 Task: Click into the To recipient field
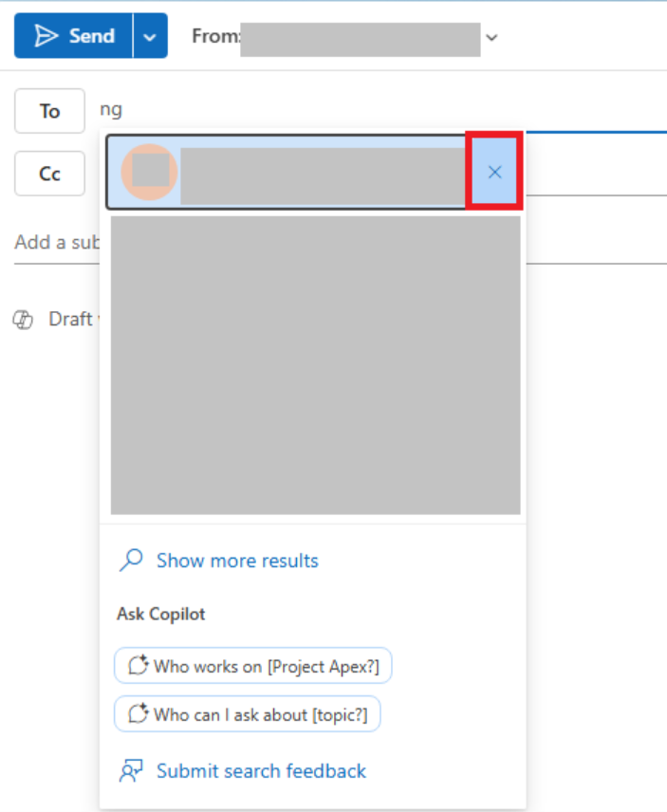(x=383, y=110)
